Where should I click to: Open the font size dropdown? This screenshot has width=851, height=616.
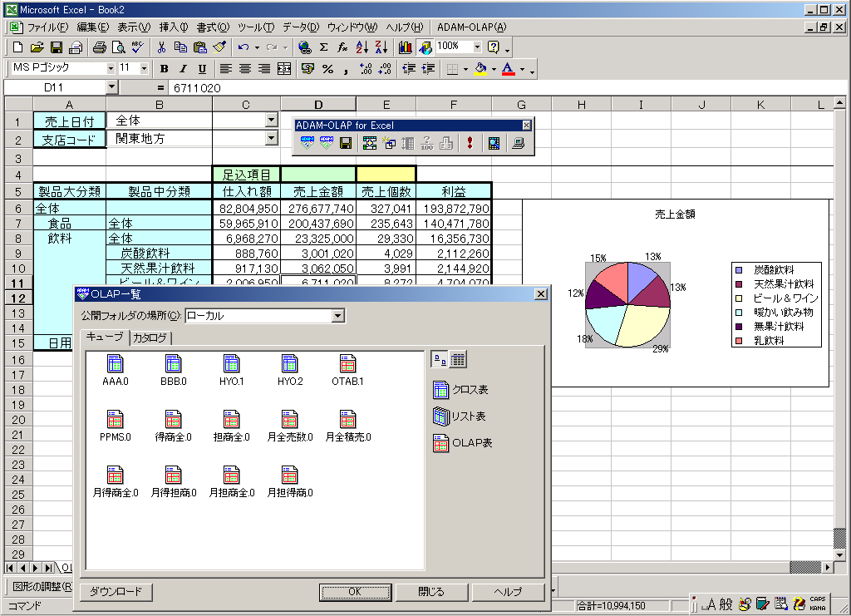pos(144,68)
